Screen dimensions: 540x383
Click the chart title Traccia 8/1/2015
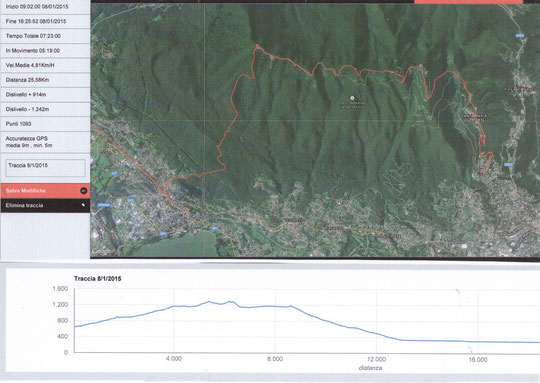tap(97, 279)
